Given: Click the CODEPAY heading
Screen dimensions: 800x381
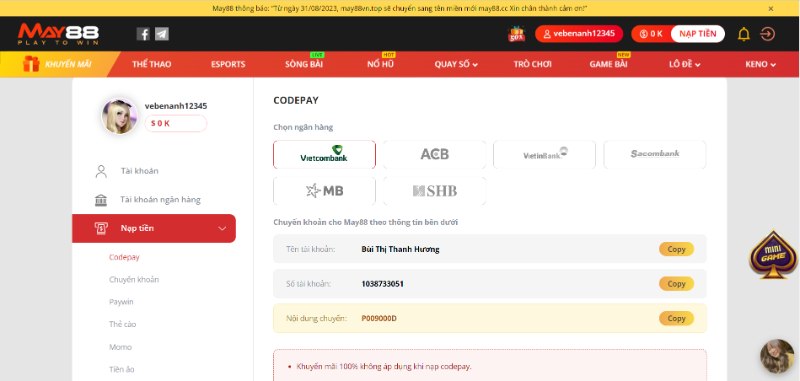Looking at the screenshot, I should click(x=296, y=100).
